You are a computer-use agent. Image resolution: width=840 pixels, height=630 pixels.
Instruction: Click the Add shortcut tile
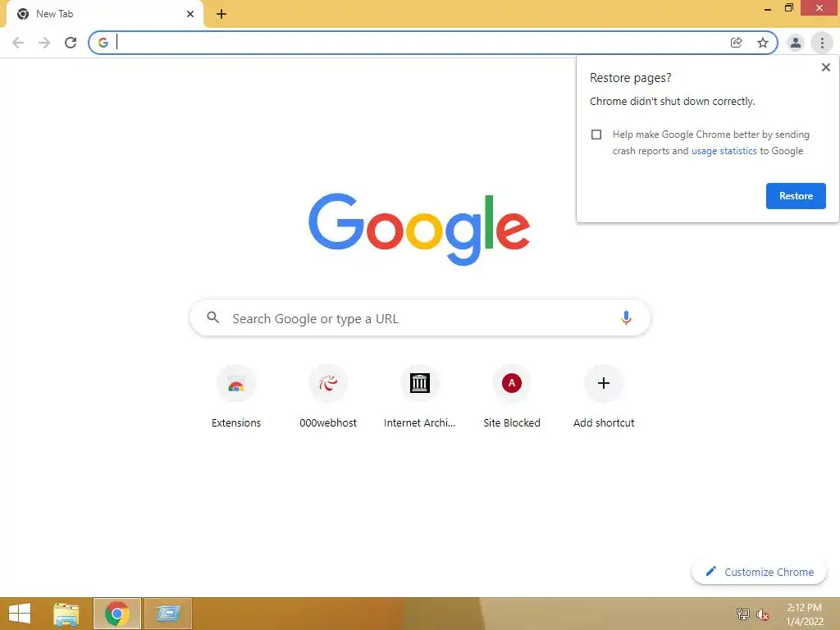603,396
